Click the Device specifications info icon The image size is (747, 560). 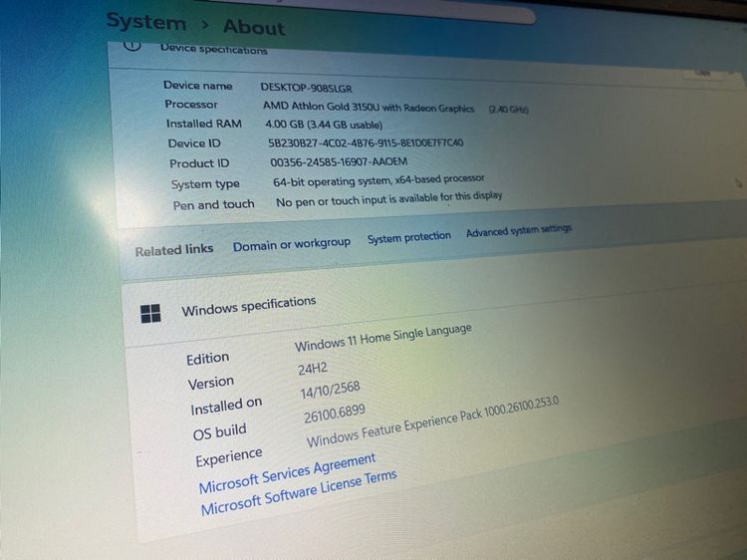pos(131,45)
